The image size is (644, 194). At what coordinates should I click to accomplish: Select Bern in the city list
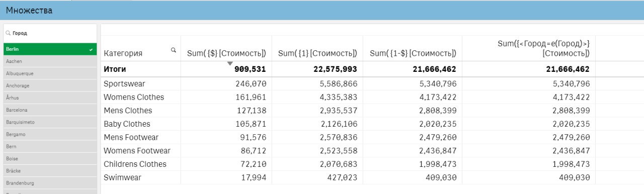click(50, 147)
